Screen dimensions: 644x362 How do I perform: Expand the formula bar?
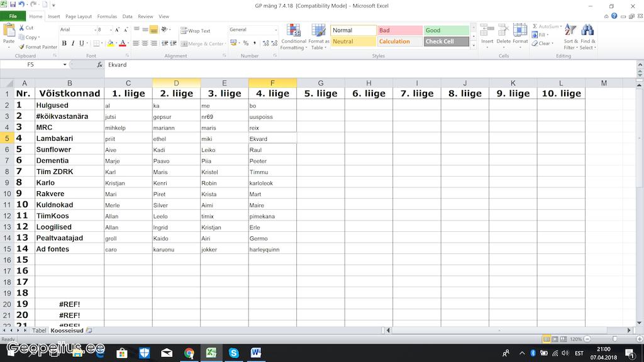640,65
